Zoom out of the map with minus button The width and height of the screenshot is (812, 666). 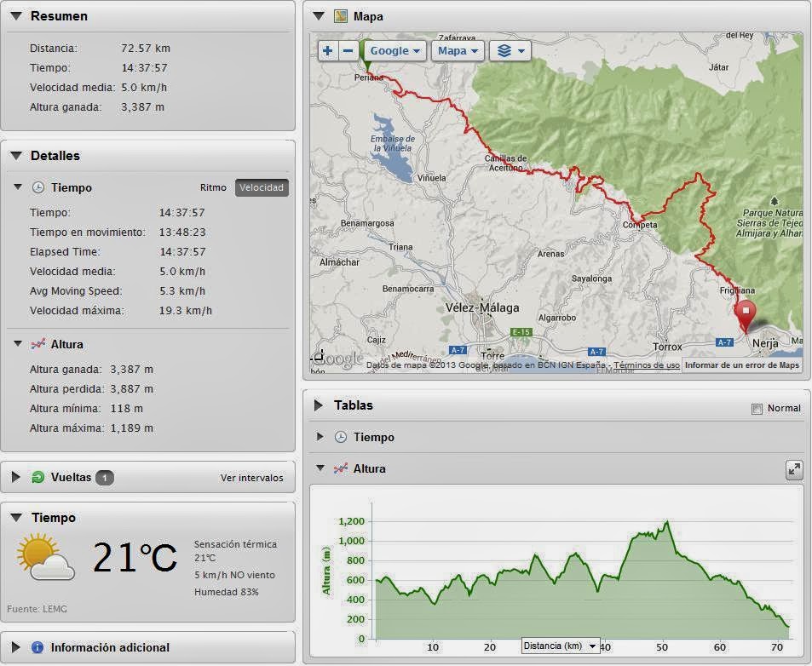pyautogui.click(x=348, y=51)
